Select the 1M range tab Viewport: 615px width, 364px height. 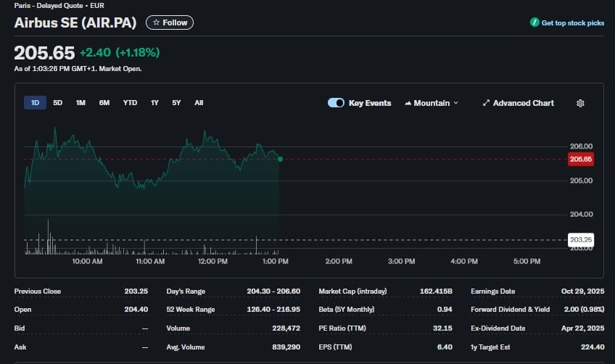coord(81,103)
